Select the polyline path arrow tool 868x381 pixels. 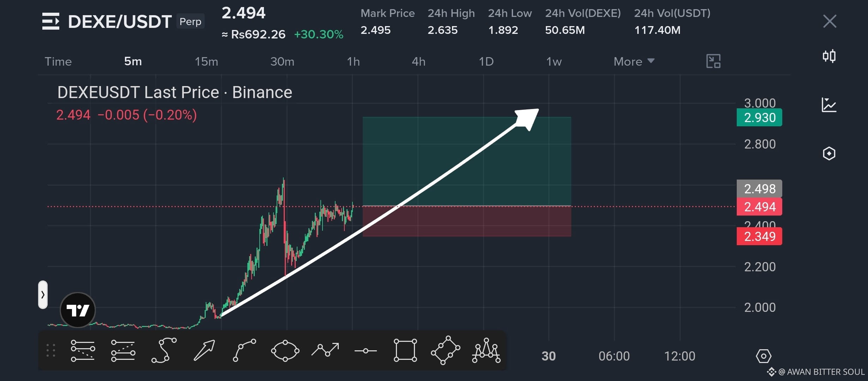pyautogui.click(x=325, y=350)
